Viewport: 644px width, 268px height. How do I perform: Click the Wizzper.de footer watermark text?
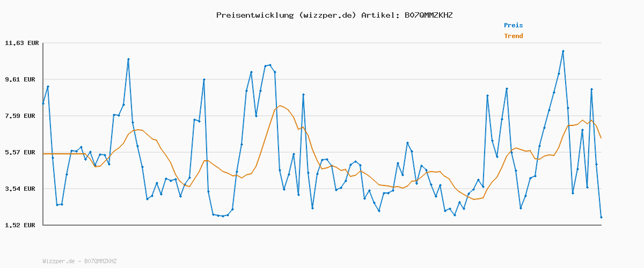79,262
